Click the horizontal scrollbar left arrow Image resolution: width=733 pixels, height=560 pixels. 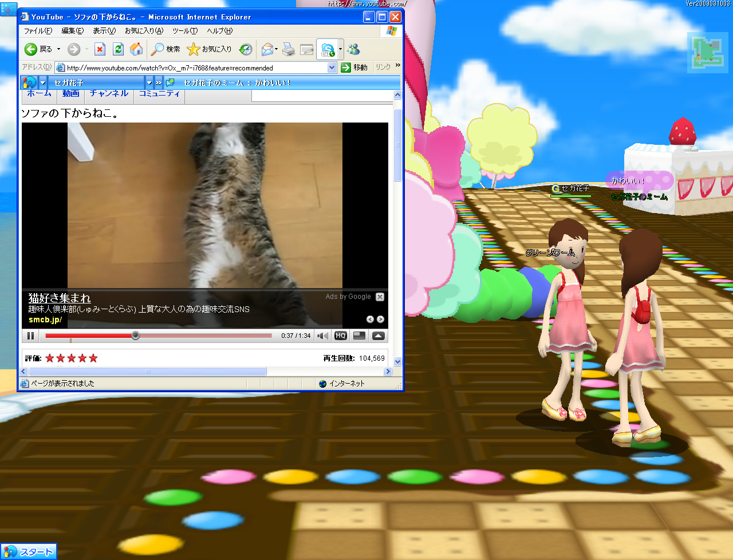24,372
